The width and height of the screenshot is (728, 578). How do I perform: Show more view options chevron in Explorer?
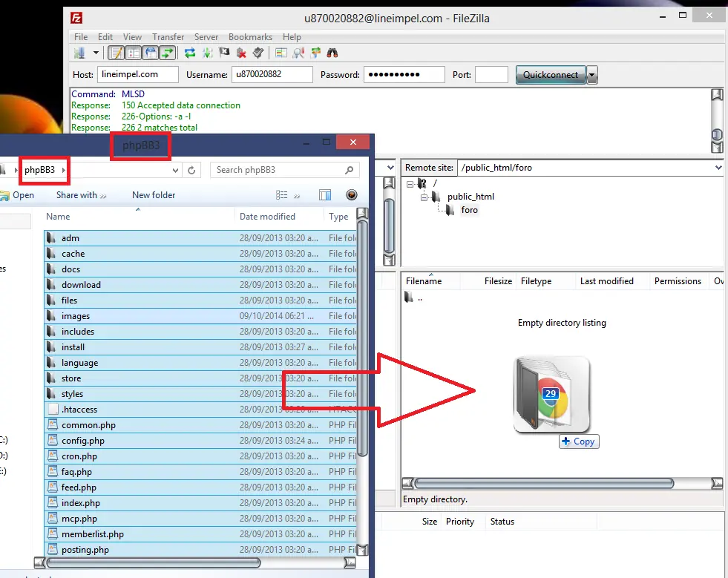[x=297, y=196]
